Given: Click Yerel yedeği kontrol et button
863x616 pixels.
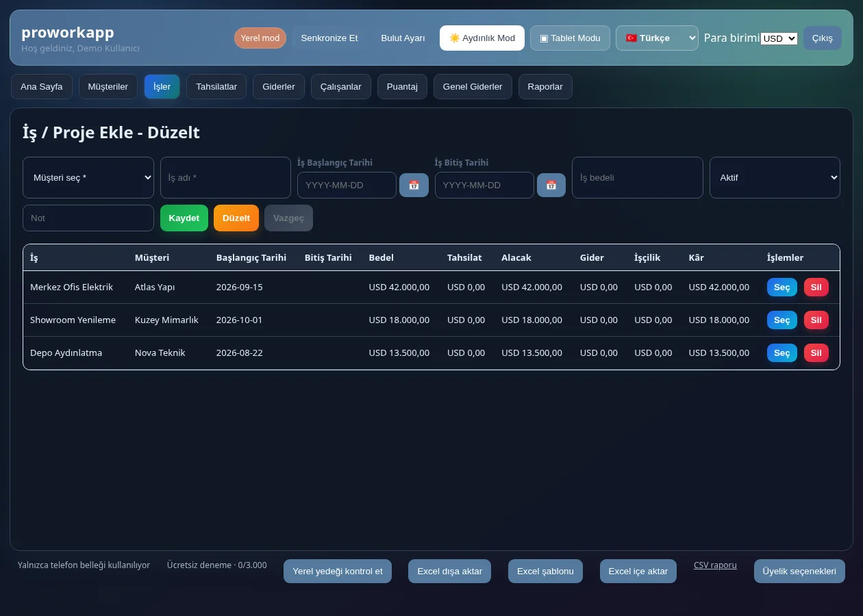Looking at the screenshot, I should 338,571.
